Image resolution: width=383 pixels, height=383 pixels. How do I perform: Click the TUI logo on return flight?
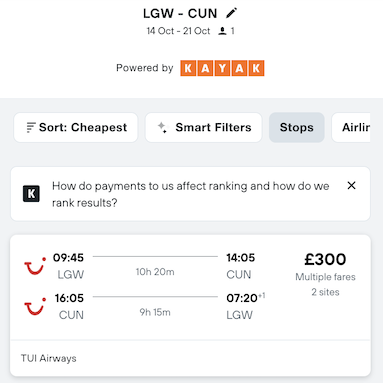[35, 307]
